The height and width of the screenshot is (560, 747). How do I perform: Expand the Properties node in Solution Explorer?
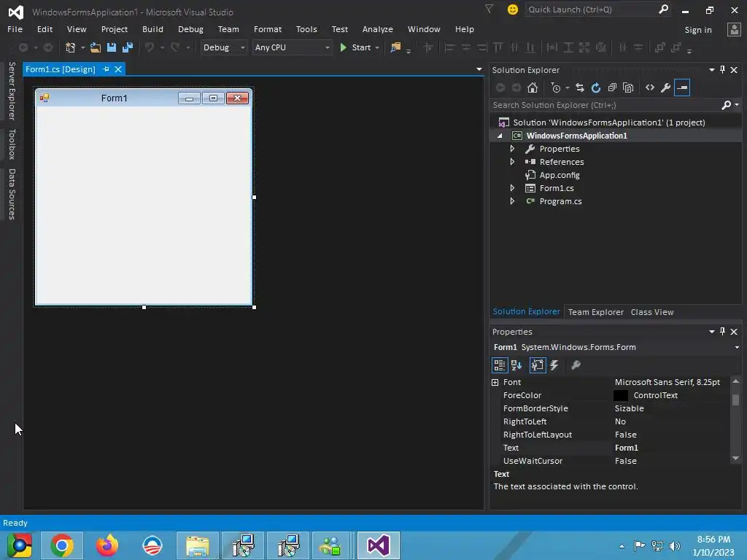pyautogui.click(x=512, y=149)
